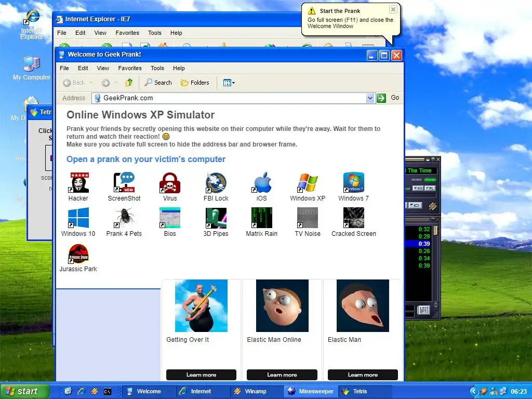Viewport: 532px width, 399px height.
Task: Launch the Cracked Screen icon
Action: pos(353,222)
